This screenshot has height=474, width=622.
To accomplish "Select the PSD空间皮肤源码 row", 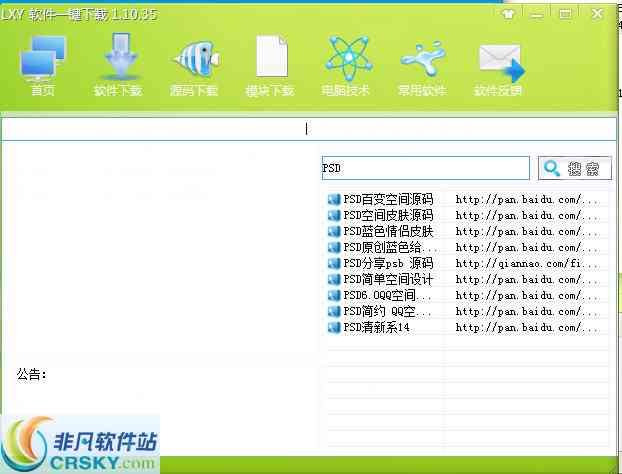I will (x=467, y=215).
